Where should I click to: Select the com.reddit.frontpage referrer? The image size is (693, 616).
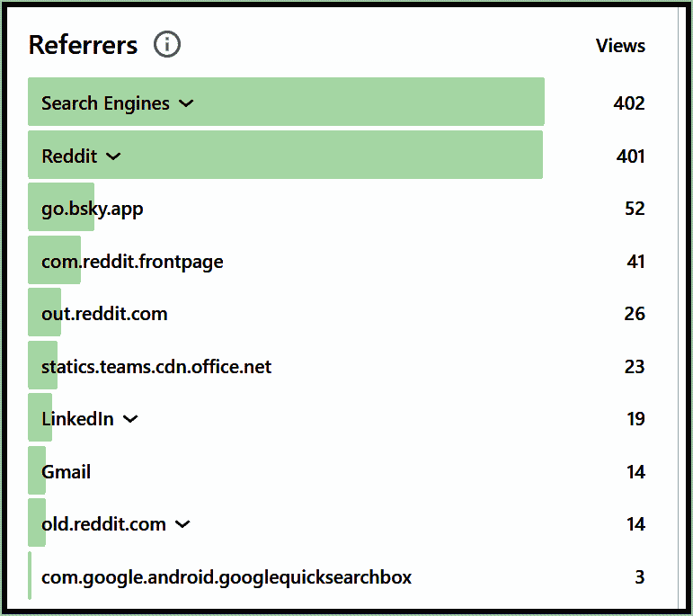tap(132, 262)
